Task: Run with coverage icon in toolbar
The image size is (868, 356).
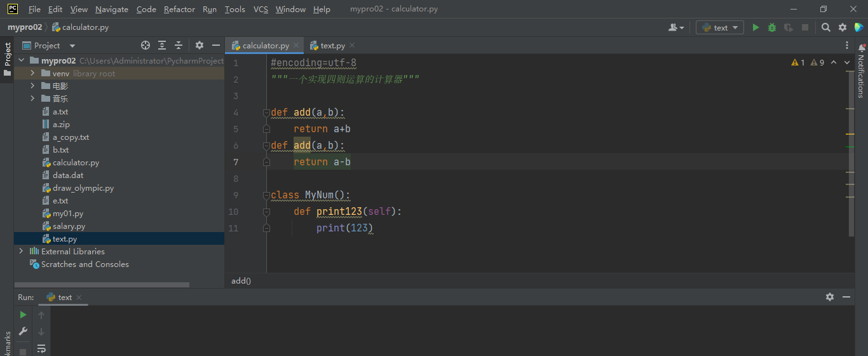Action: (x=789, y=27)
